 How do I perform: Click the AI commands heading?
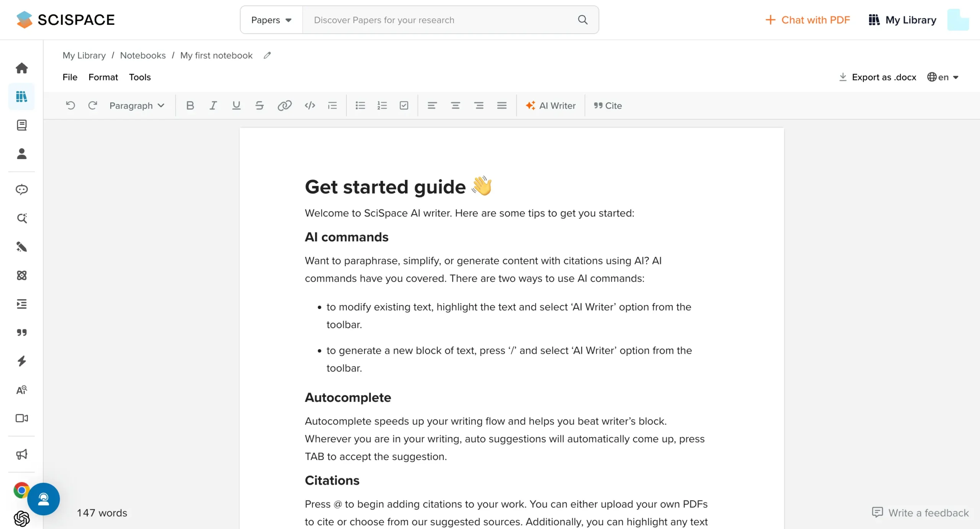[346, 237]
